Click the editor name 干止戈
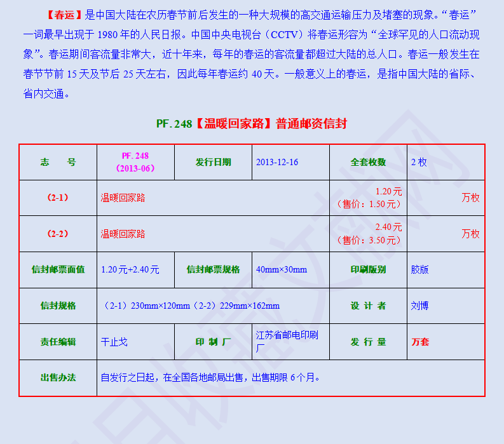 pos(114,342)
